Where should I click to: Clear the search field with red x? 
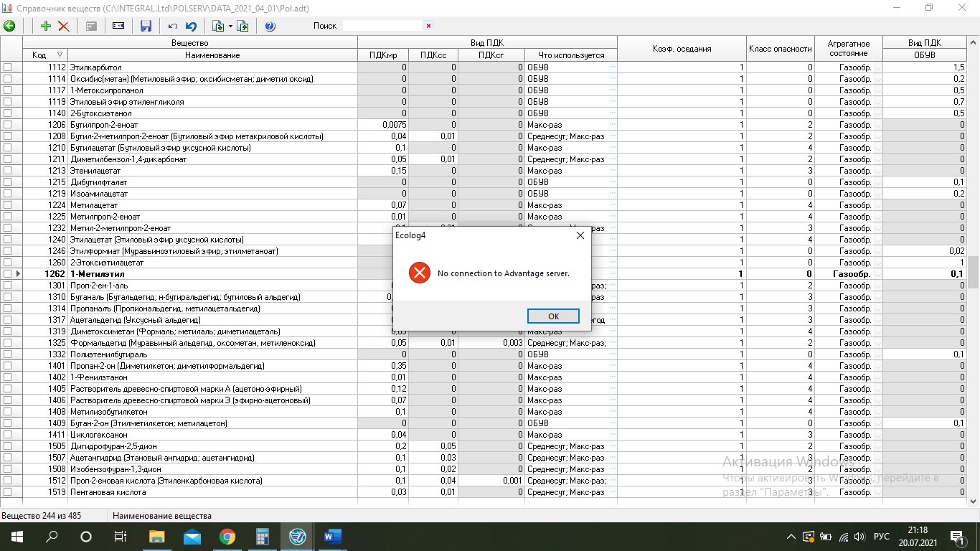(429, 26)
